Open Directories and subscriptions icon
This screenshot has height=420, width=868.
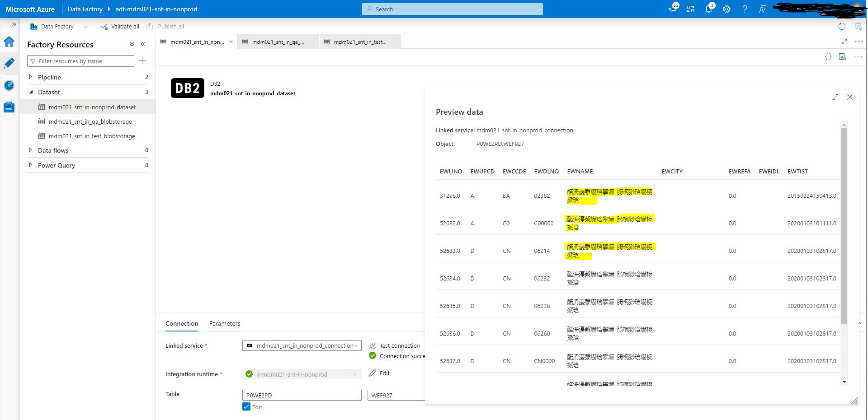point(690,9)
